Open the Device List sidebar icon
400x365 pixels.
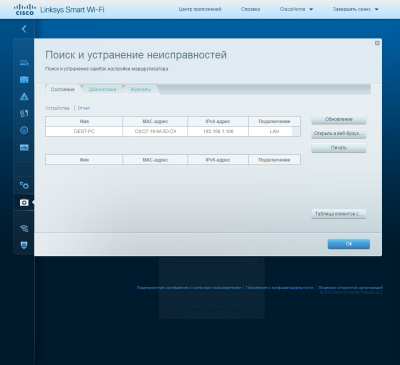point(24,63)
